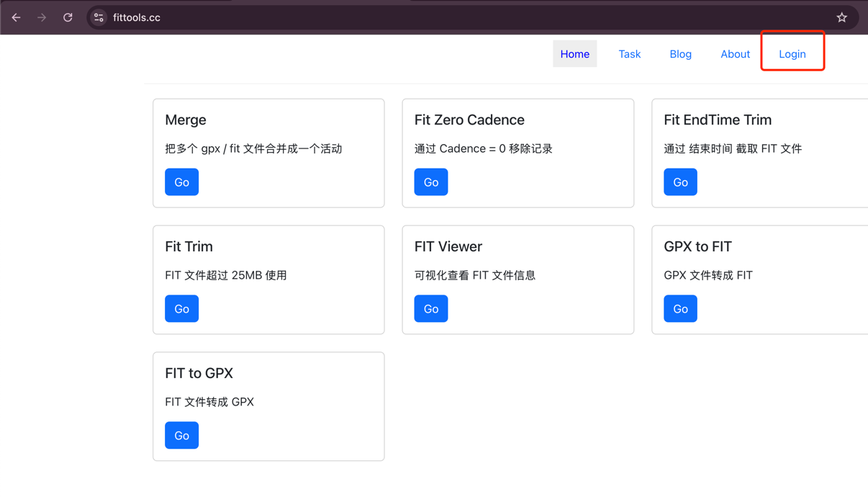Click the Login link
Screen dimensions: 868x497
click(792, 54)
